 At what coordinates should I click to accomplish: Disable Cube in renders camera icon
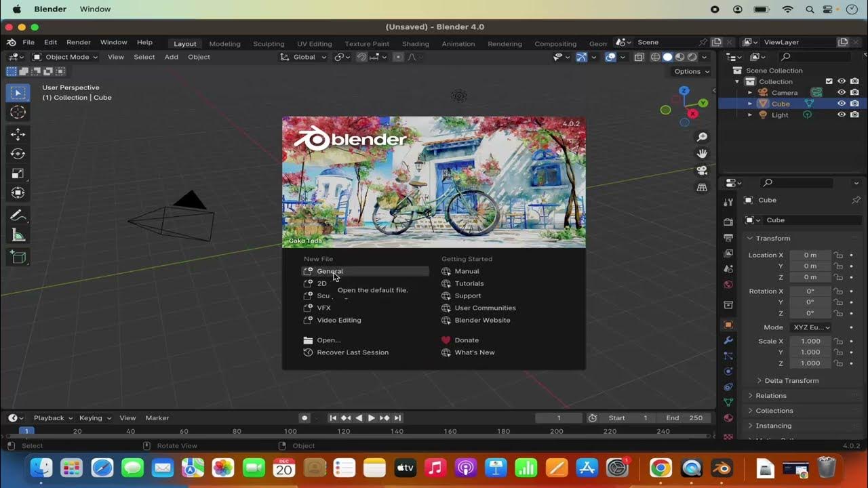coord(854,104)
